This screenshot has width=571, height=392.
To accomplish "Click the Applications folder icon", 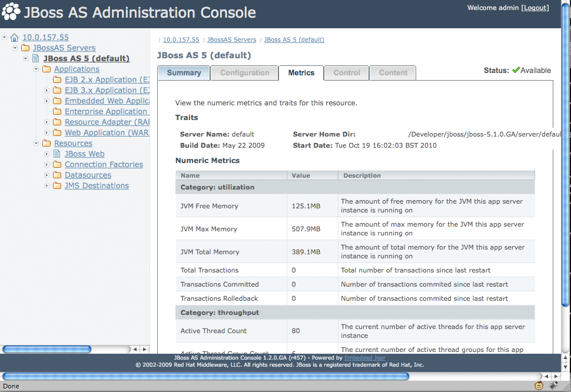I will 47,69.
